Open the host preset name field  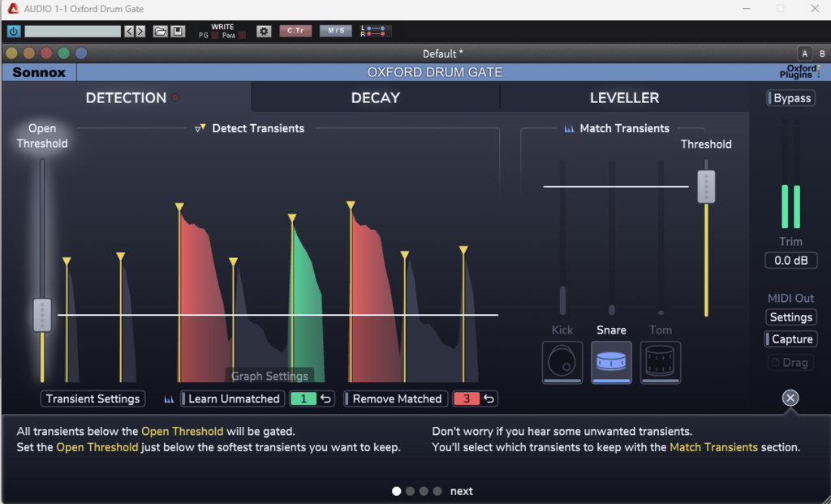[x=72, y=32]
